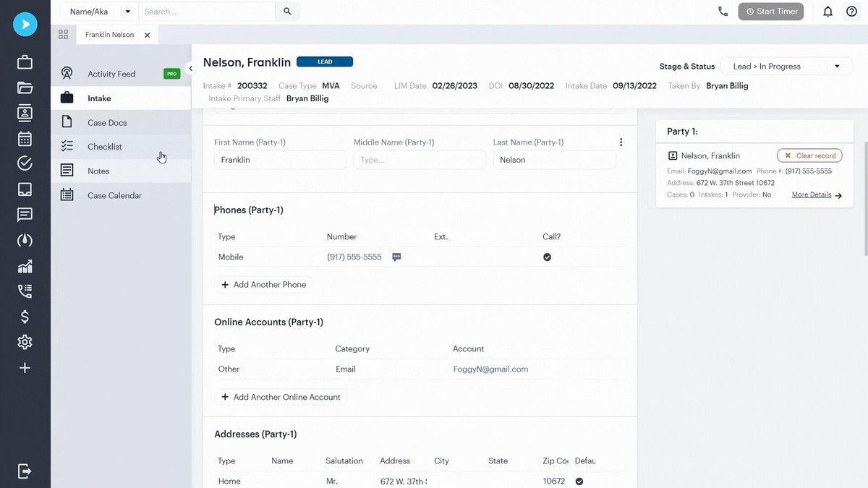This screenshot has height=488, width=868.
Task: Open the Name/Aka search type dropdown
Action: (100, 12)
